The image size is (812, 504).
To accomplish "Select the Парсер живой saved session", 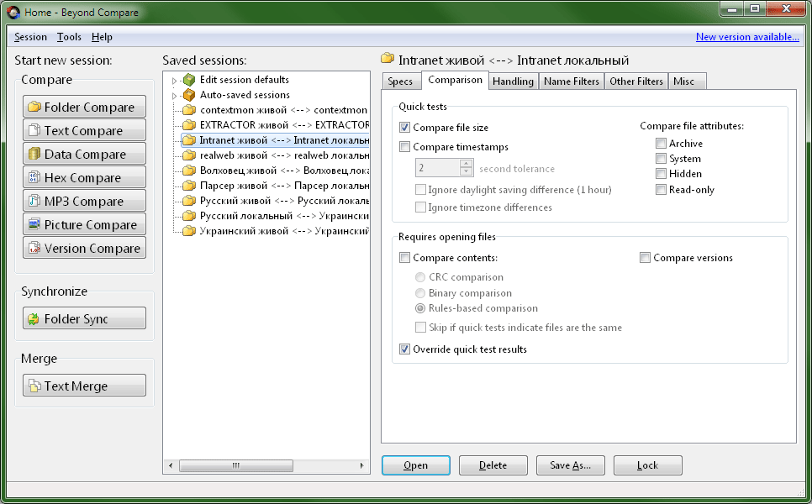I will 276,186.
